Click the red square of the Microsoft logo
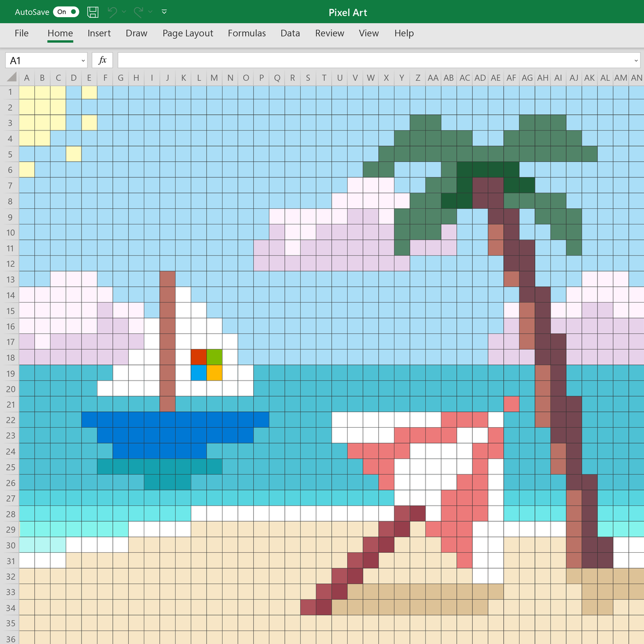The height and width of the screenshot is (644, 644). pos(198,357)
